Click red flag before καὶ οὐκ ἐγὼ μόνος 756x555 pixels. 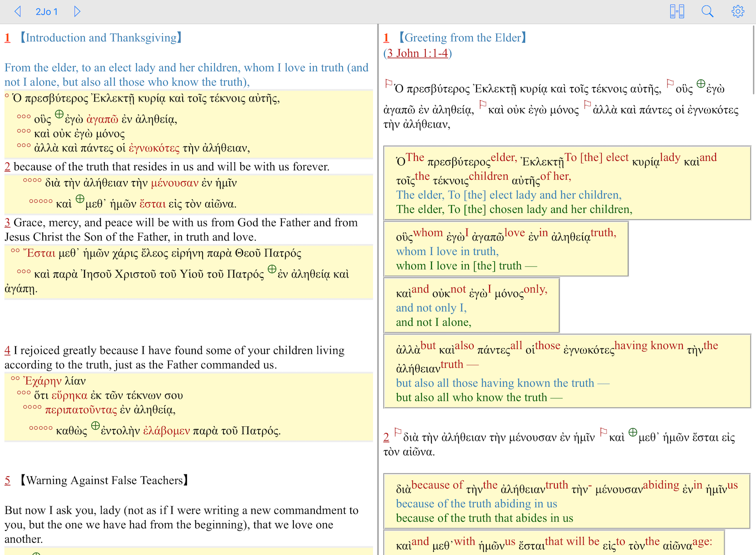click(482, 104)
